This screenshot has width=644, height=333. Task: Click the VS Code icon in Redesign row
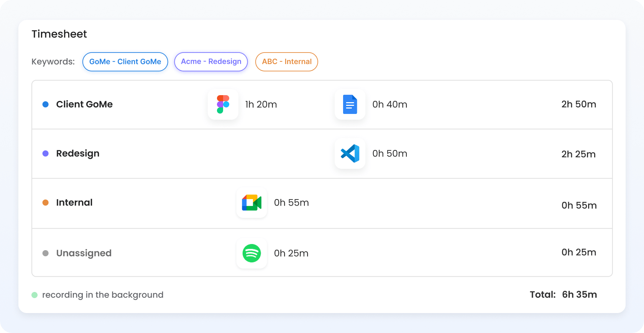[x=350, y=153]
